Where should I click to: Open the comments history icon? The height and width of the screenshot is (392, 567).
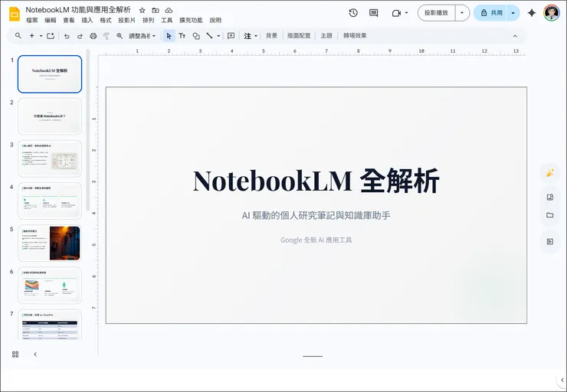[x=374, y=13]
